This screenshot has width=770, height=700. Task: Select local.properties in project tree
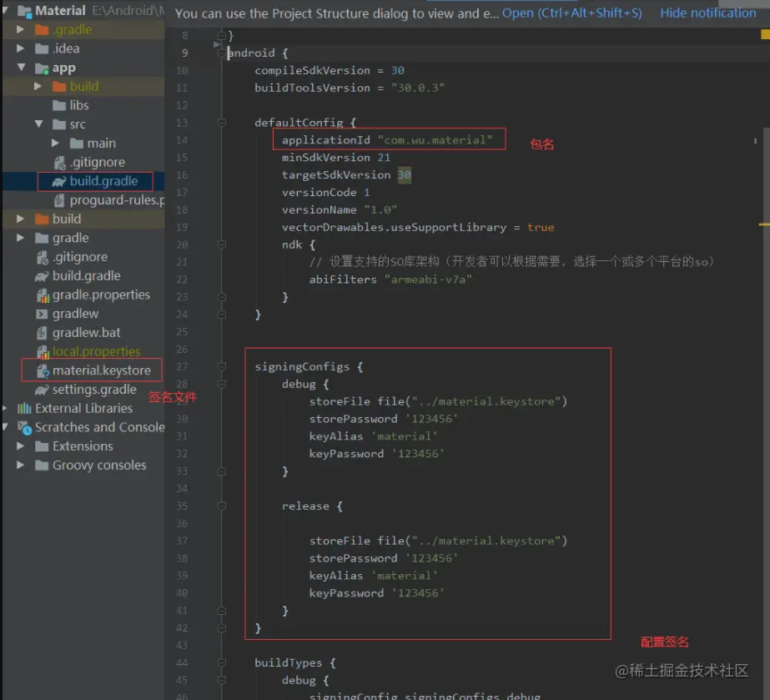[x=96, y=351]
